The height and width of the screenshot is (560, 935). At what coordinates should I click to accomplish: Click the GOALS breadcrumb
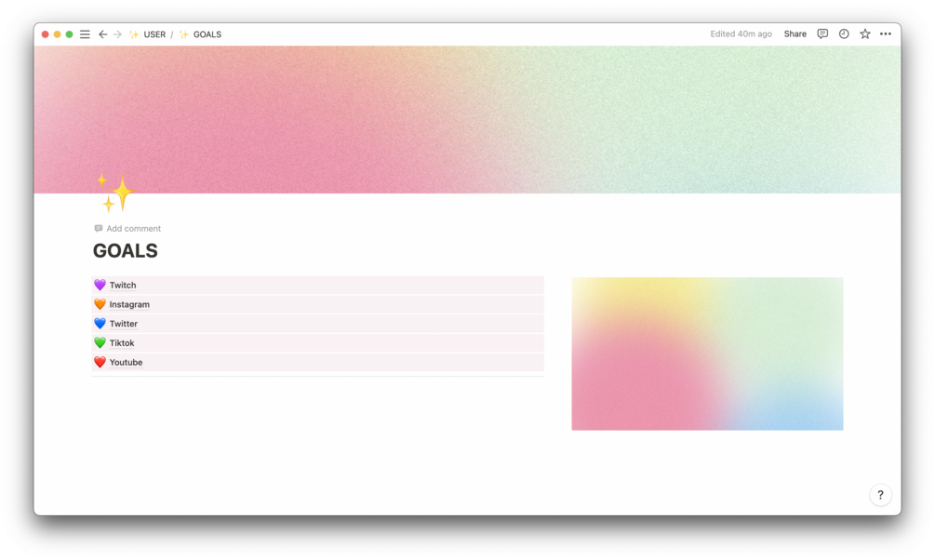pyautogui.click(x=207, y=34)
